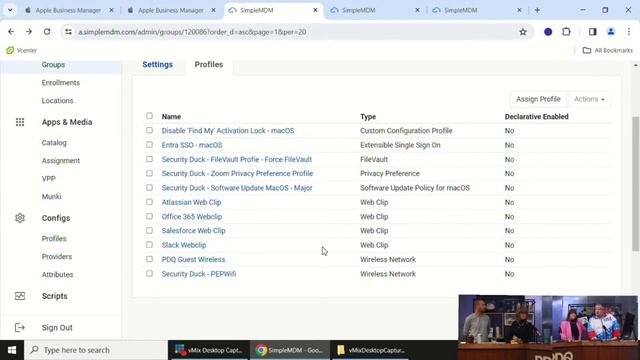Viewport: 640px width, 360px height.
Task: Open the All Bookmarks folder
Action: coord(608,50)
